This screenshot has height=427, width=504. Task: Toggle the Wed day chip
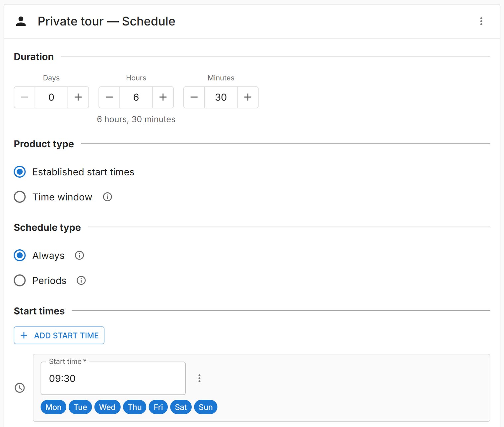107,407
